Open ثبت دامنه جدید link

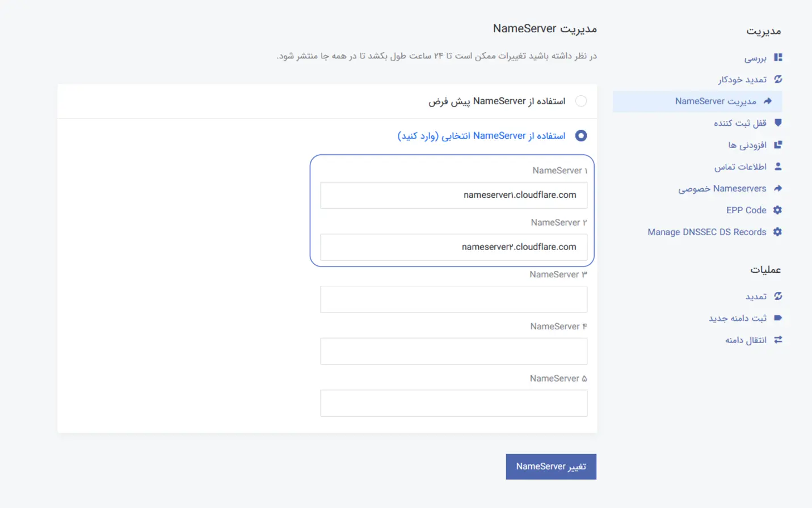pos(738,318)
